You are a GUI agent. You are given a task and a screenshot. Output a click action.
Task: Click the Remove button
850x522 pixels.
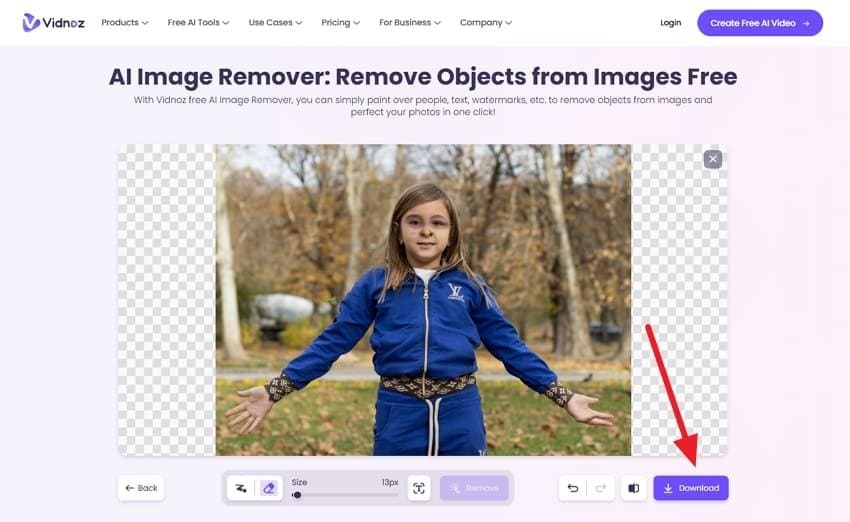tap(474, 488)
